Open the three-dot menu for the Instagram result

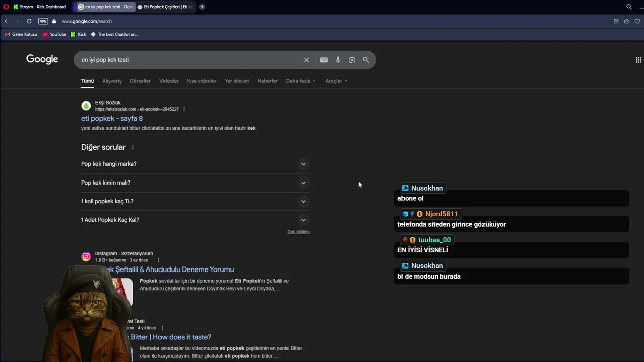point(158,260)
